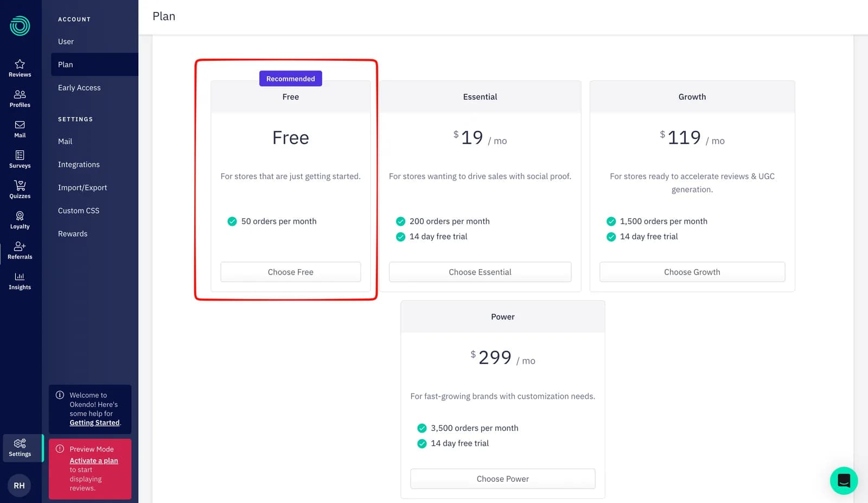Follow the Activate a plan link
Screen dimensions: 868x503
click(94, 461)
